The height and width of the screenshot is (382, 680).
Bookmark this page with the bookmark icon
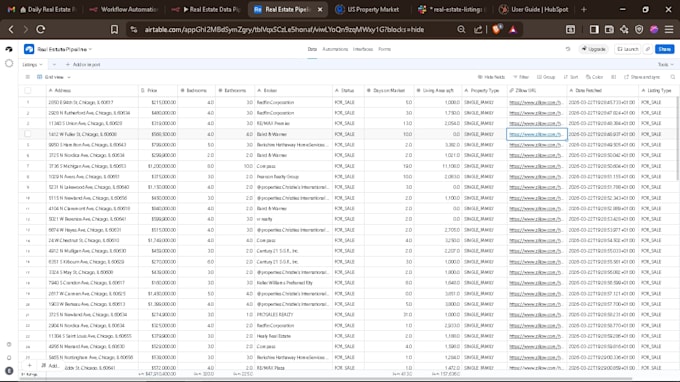[x=114, y=29]
